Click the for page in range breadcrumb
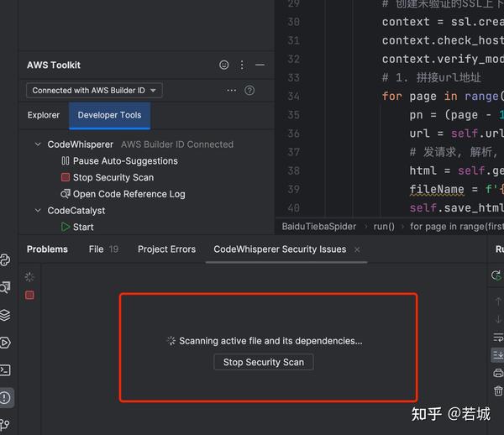The image size is (504, 435). pos(457,227)
